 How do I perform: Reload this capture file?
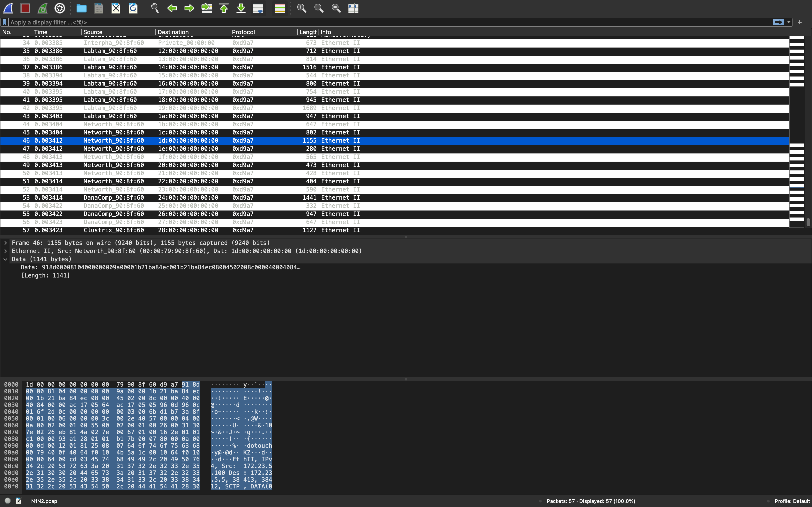133,8
